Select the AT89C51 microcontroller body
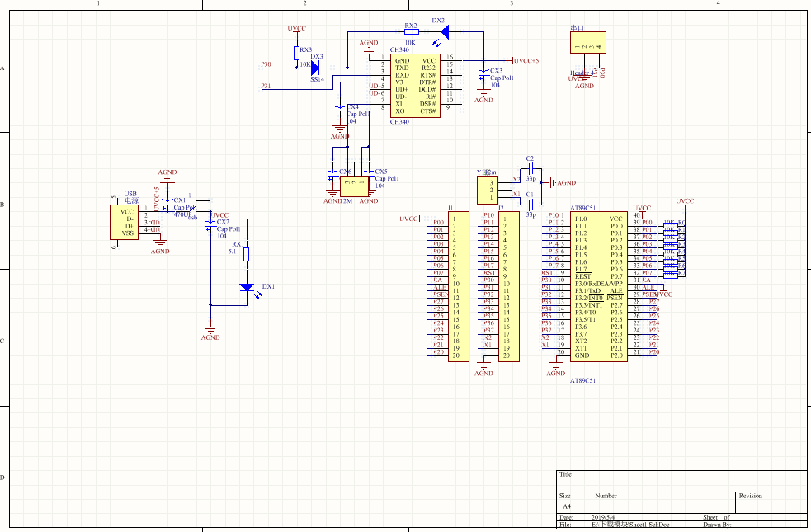The width and height of the screenshot is (811, 532). point(598,286)
